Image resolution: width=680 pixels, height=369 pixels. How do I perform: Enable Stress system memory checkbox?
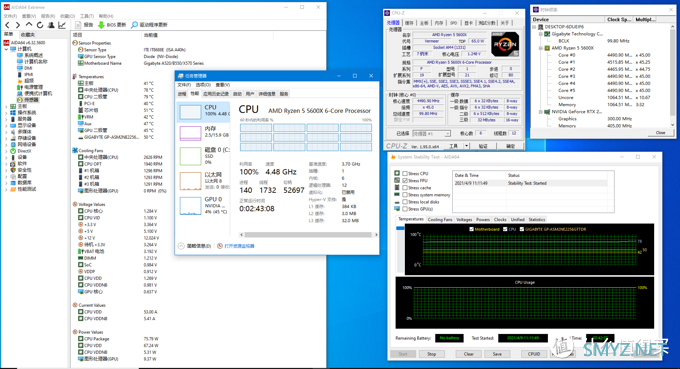click(x=405, y=195)
